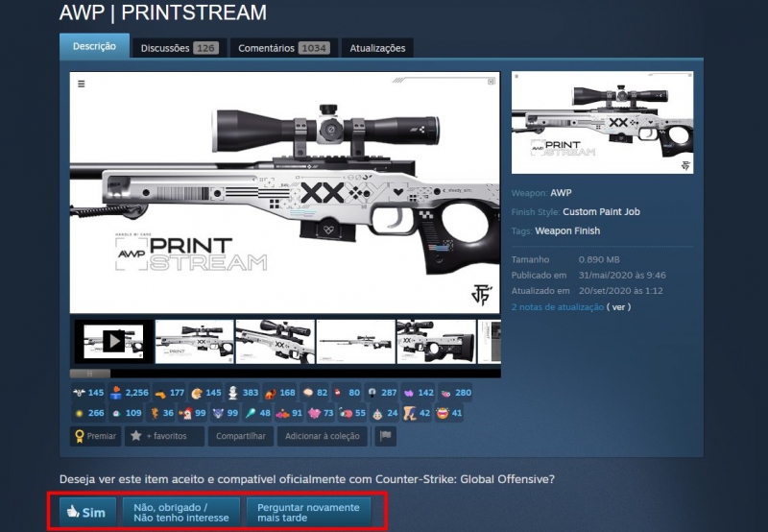
Task: Click the main AWP Printstream preview image
Action: pyautogui.click(x=285, y=192)
